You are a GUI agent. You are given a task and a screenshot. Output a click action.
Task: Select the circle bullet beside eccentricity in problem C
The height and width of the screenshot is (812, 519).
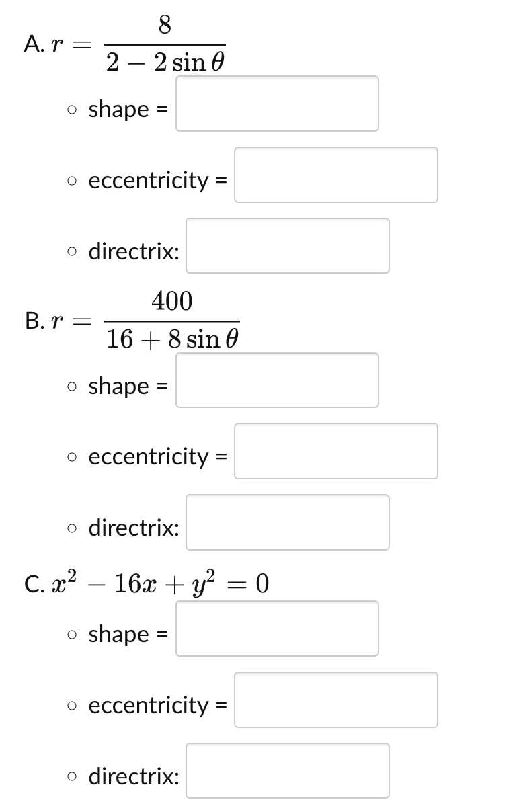tap(71, 706)
